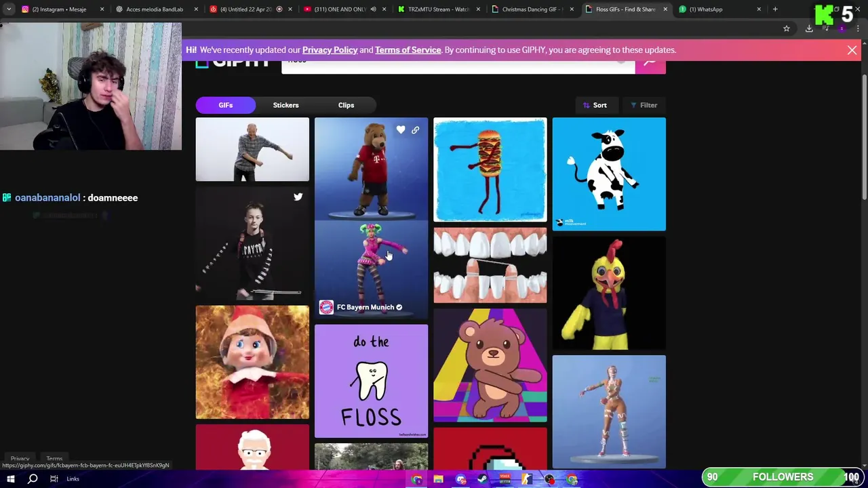Favorite the Bayern bear GIF with heart icon

[401, 129]
